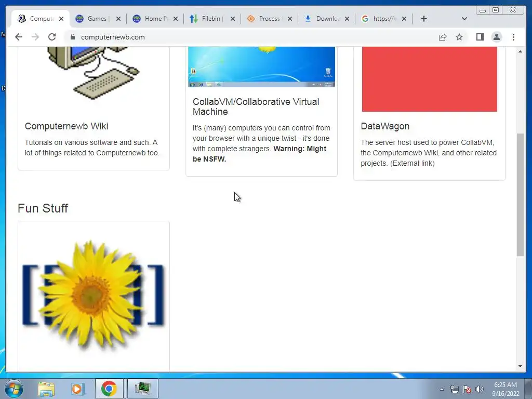Reload the page with the refresh icon

point(52,37)
